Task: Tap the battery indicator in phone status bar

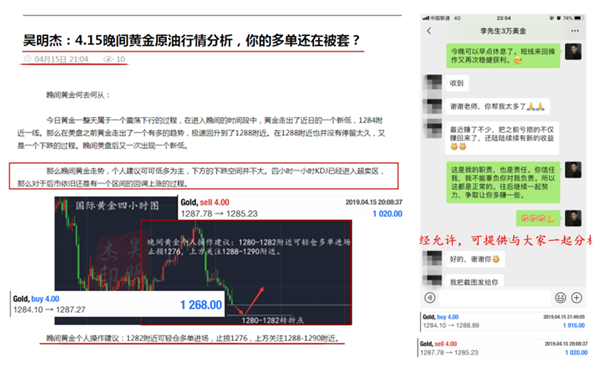Action: 579,18
